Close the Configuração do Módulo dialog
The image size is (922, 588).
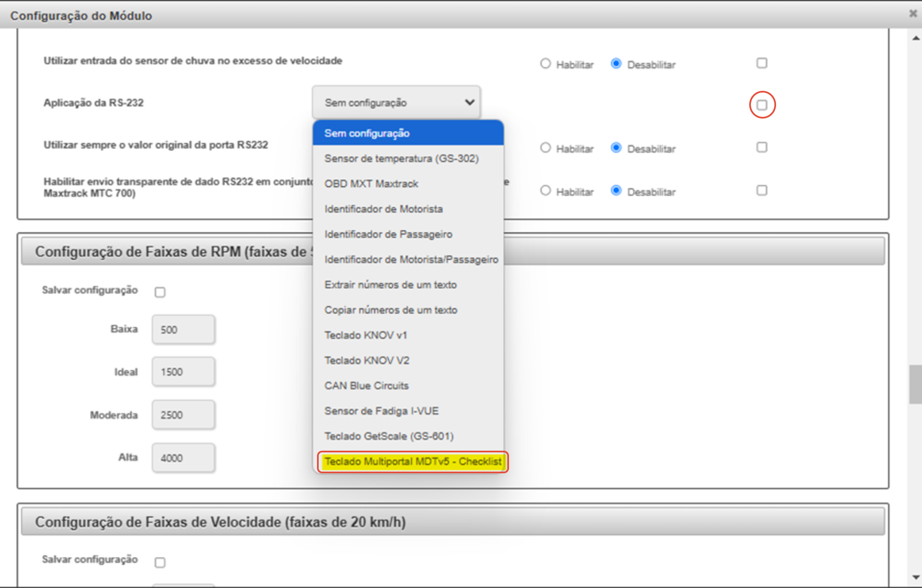913,14
